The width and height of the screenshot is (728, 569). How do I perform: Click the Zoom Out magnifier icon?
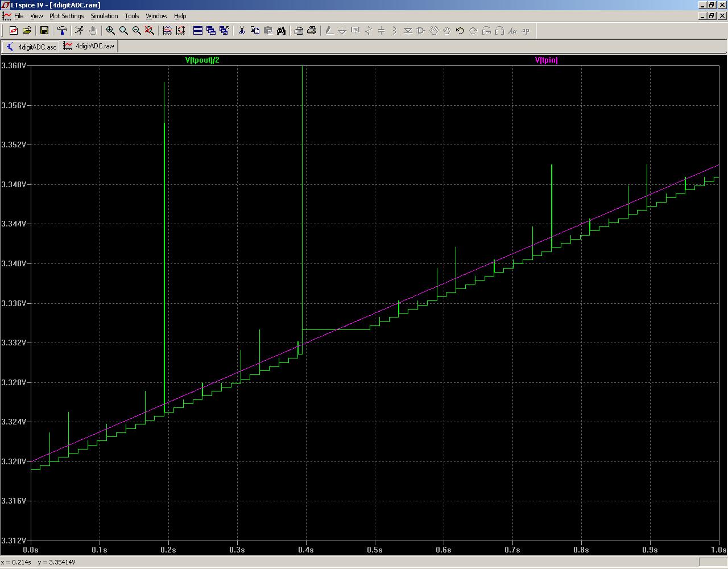[x=136, y=31]
